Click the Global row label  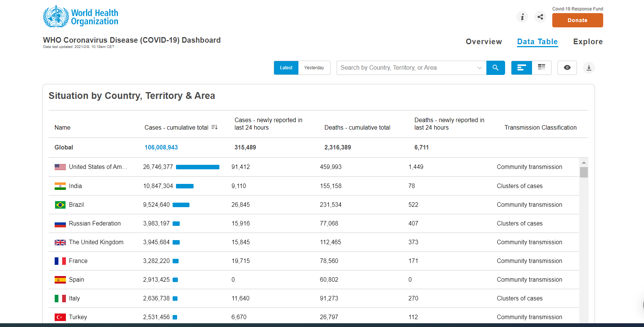64,147
